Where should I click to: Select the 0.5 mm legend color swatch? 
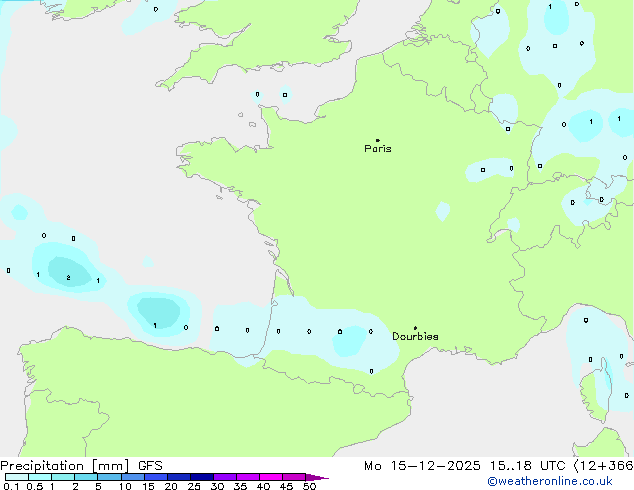coord(40,477)
